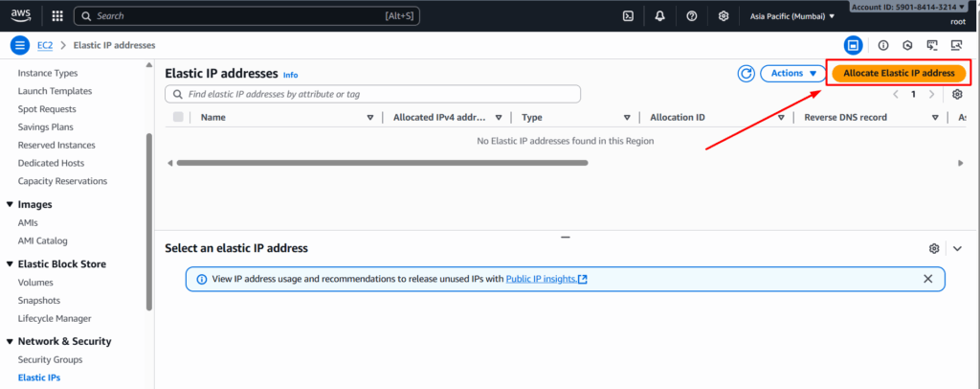Click the horizontal table scrollbar
The image size is (980, 389).
click(382, 163)
